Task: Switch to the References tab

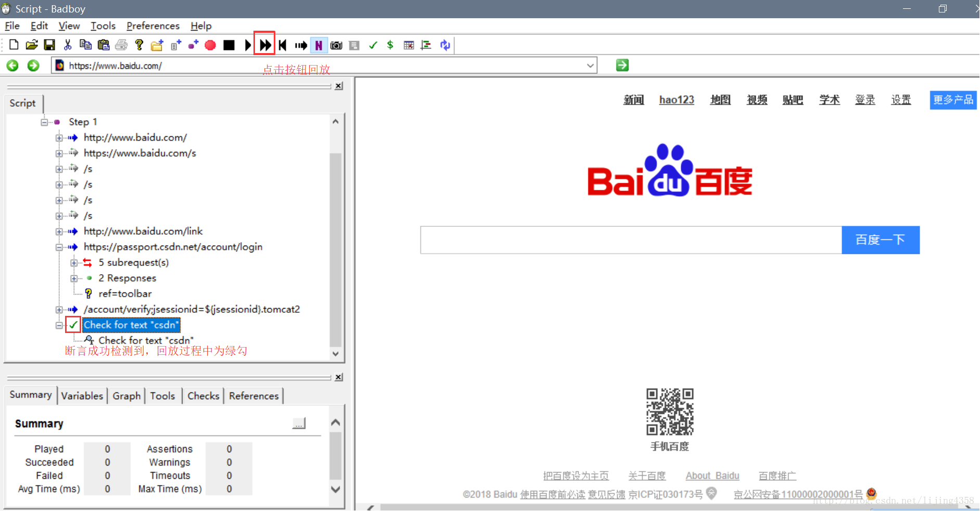Action: [x=254, y=396]
